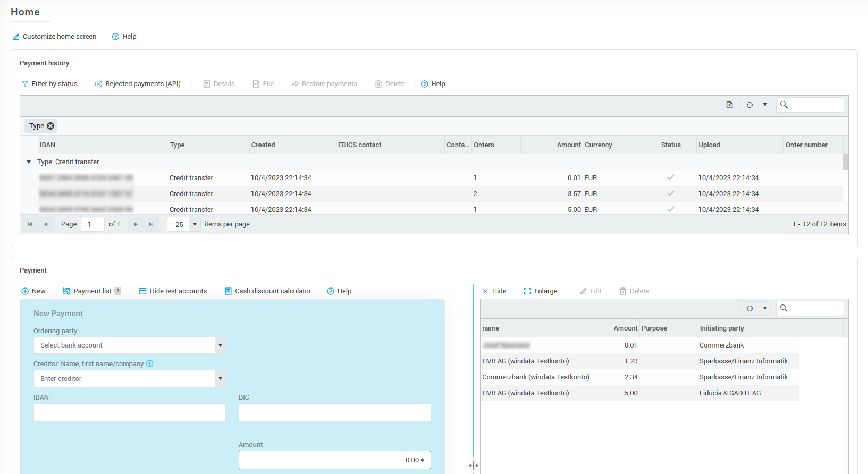Image resolution: width=868 pixels, height=474 pixels.
Task: Open the items per page dropdown
Action: [x=195, y=224]
